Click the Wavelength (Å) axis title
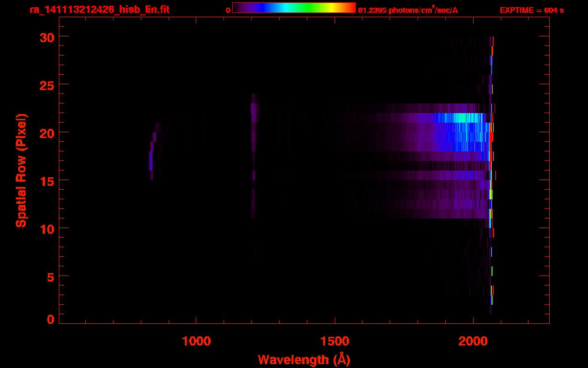588x368 pixels. pyautogui.click(x=304, y=359)
